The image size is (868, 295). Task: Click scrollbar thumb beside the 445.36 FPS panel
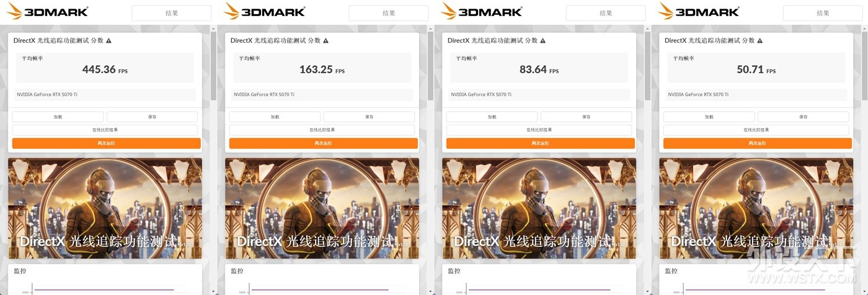[214, 66]
